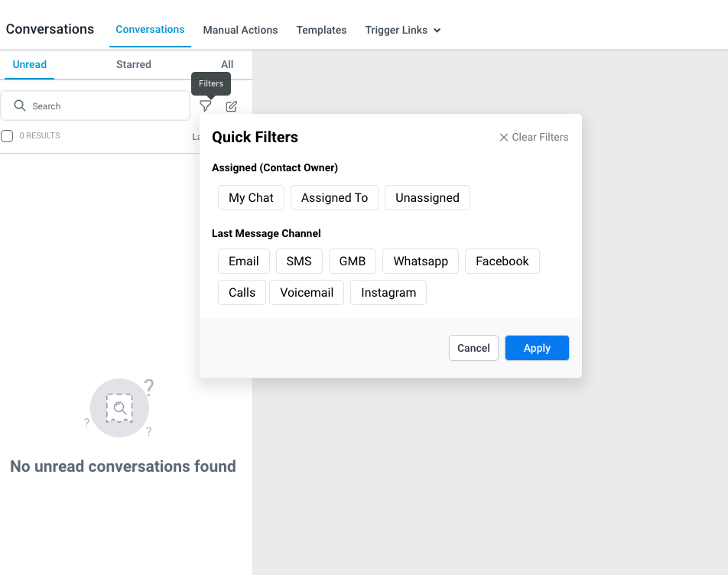Select the Instagram channel filter

point(388,292)
